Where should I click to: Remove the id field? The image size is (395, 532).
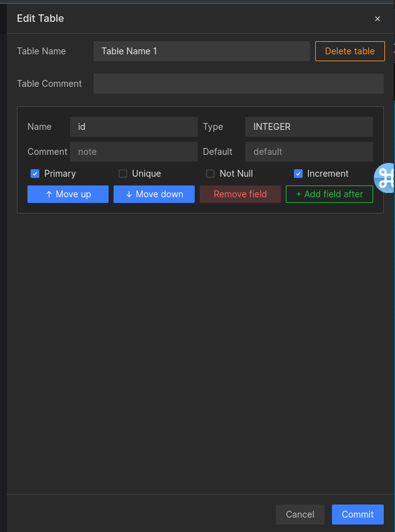point(240,194)
